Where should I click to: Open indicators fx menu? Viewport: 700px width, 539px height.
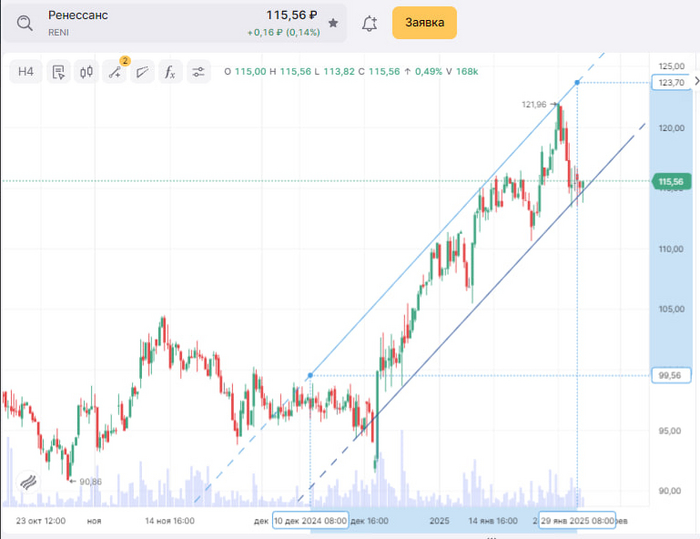coord(170,71)
